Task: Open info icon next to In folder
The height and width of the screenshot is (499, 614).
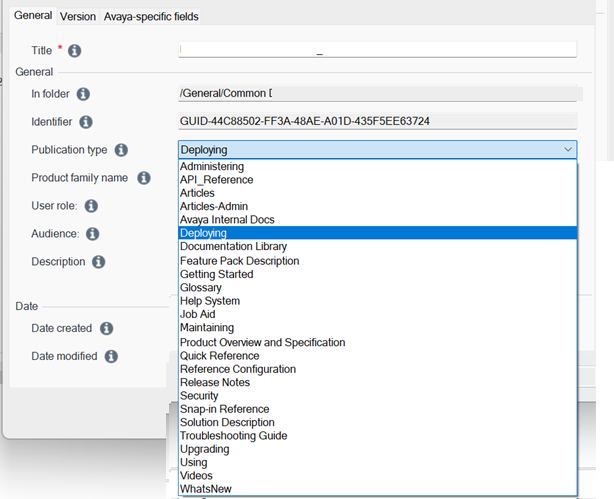Action: 83,94
